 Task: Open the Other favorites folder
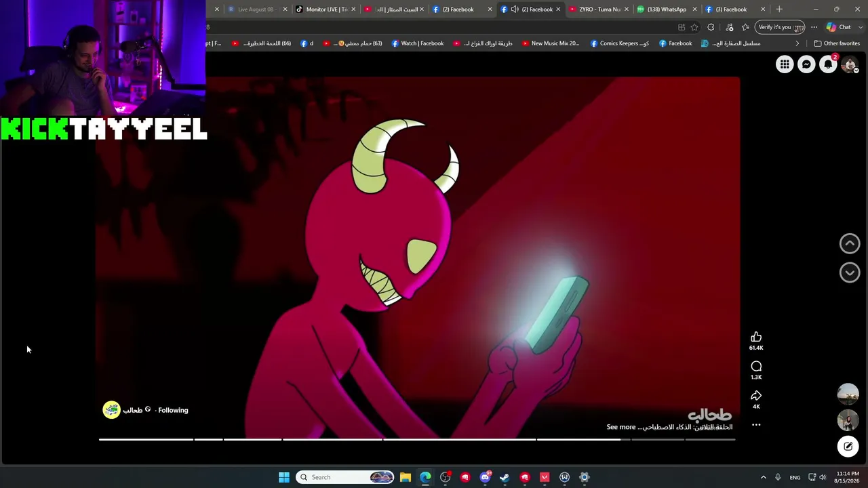[837, 43]
